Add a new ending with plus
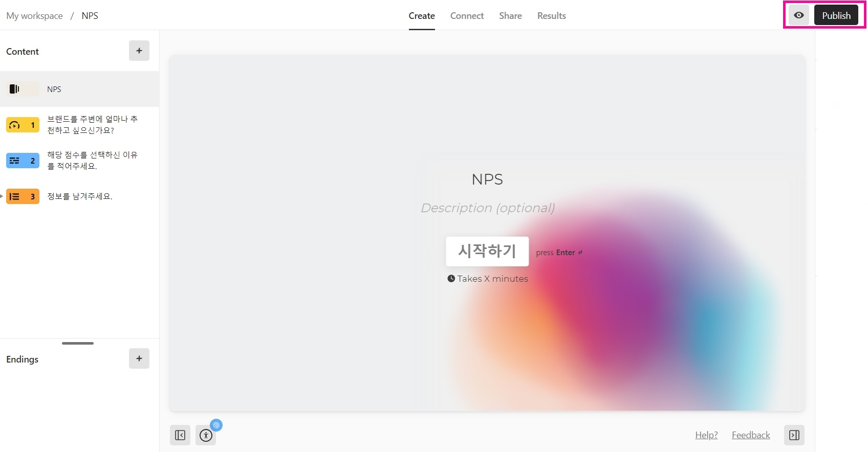Viewport: 868px width, 452px height. [139, 358]
